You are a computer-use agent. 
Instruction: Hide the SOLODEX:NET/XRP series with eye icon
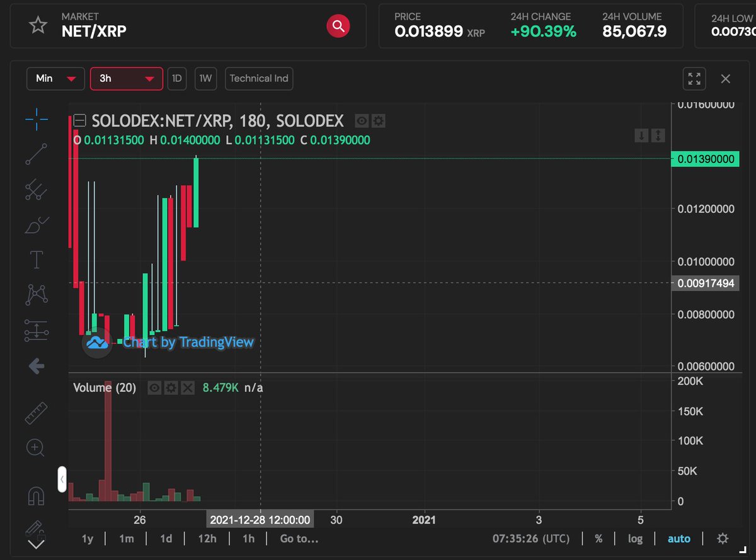tap(362, 121)
